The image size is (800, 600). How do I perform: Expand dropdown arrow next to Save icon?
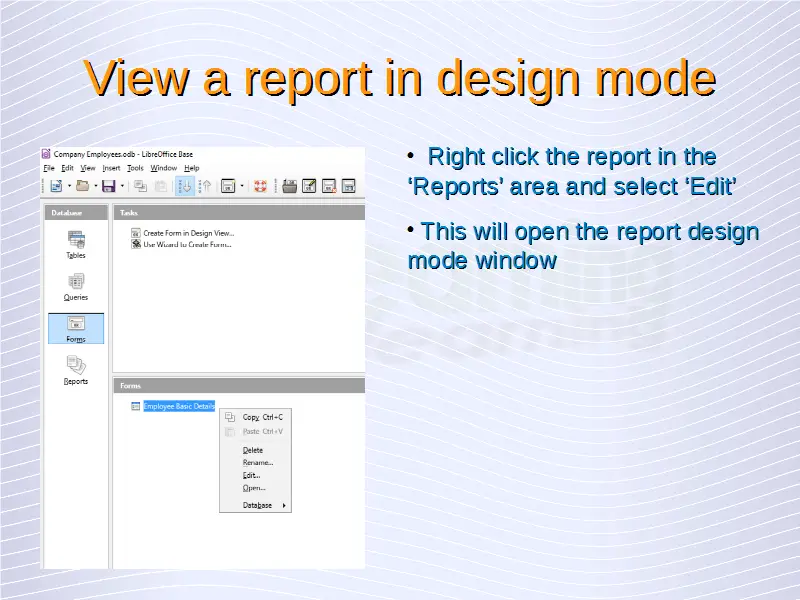point(121,186)
